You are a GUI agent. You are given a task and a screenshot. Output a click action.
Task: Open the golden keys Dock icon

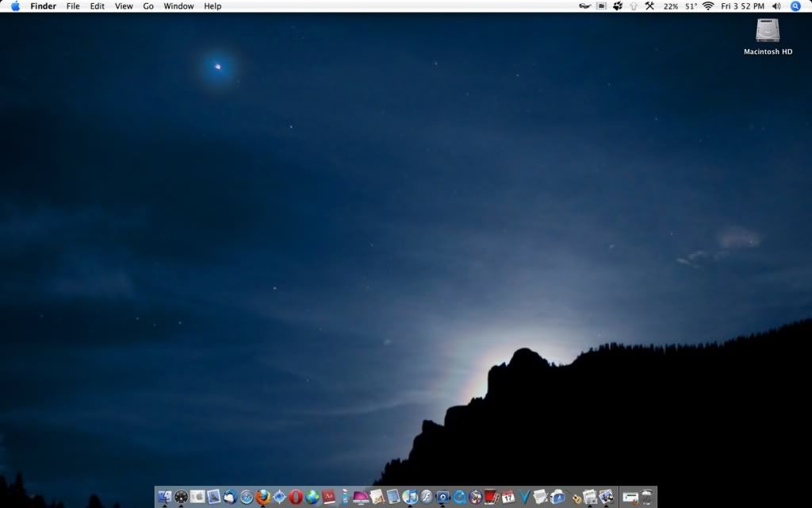(575, 498)
